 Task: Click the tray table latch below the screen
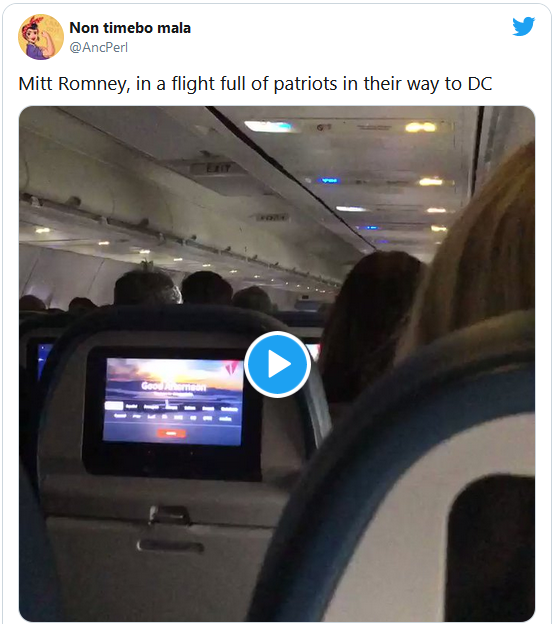click(x=170, y=515)
